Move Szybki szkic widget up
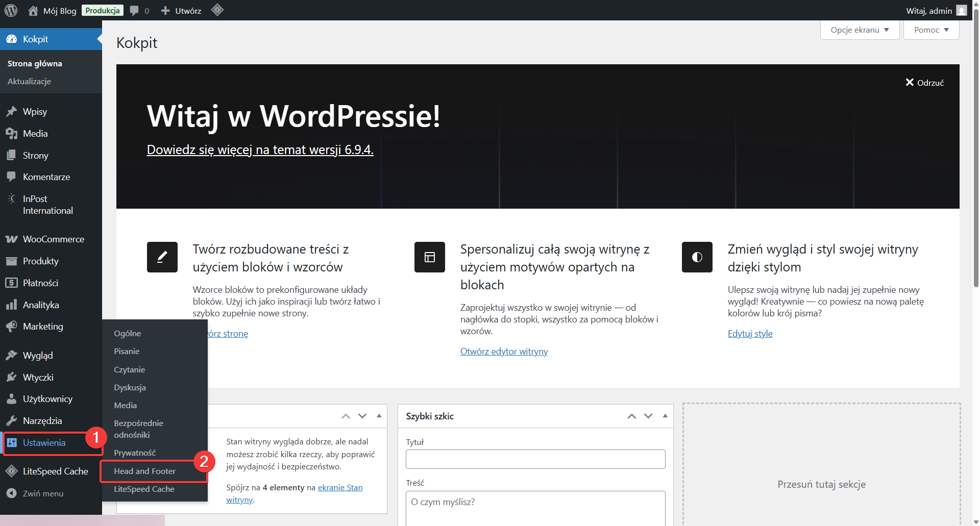The image size is (980, 526). click(631, 416)
